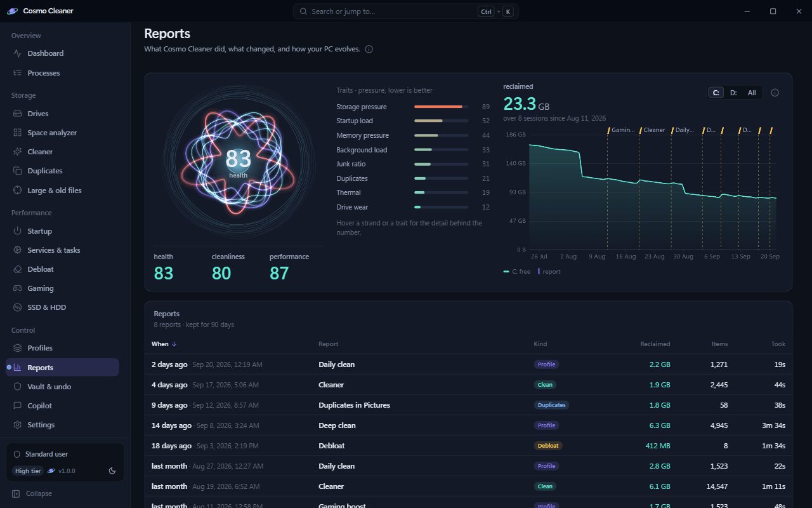Image resolution: width=812 pixels, height=508 pixels.
Task: Click the Memory pressure trait label
Action: (362, 135)
